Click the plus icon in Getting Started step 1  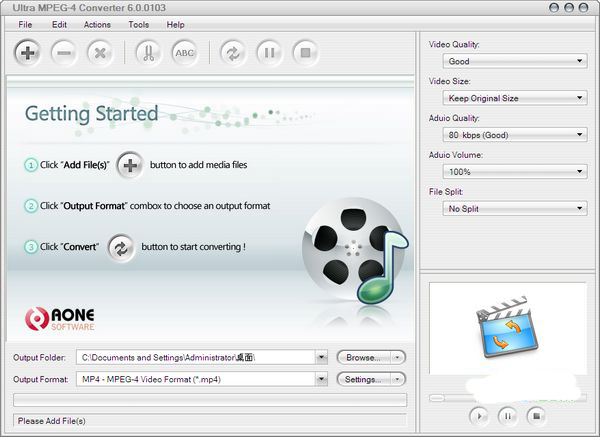pos(130,165)
